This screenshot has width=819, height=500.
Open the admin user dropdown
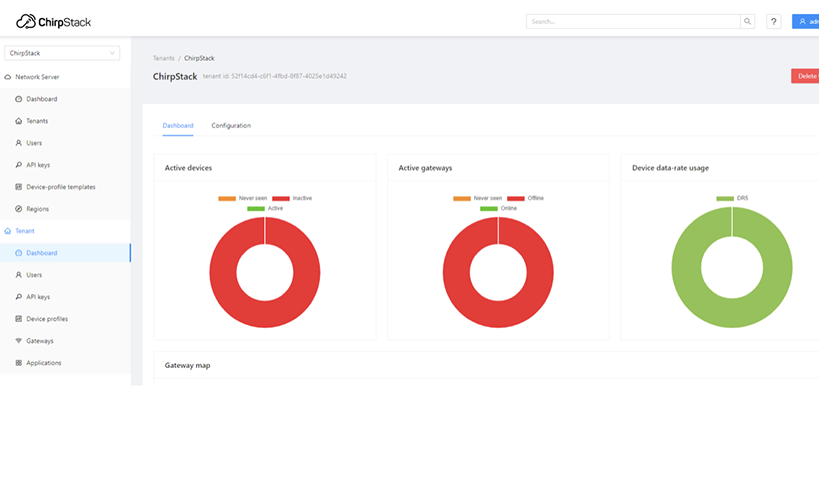click(x=805, y=21)
